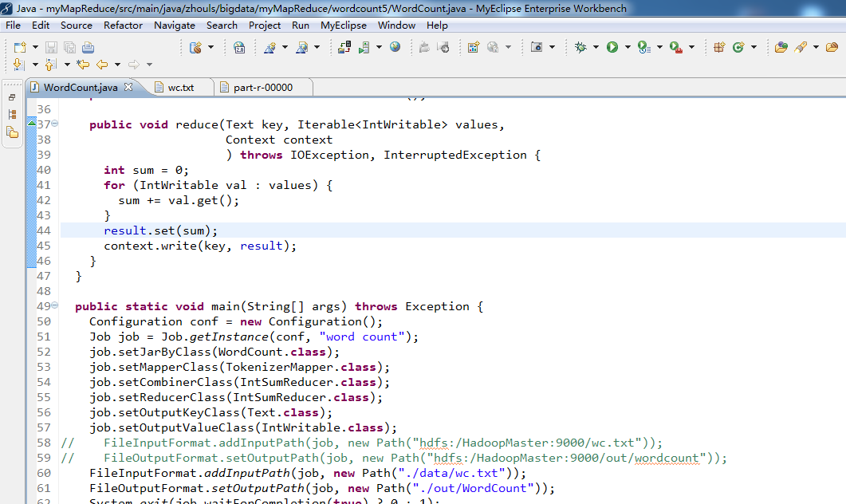Open External Tools dropdown arrow

[x=691, y=48]
